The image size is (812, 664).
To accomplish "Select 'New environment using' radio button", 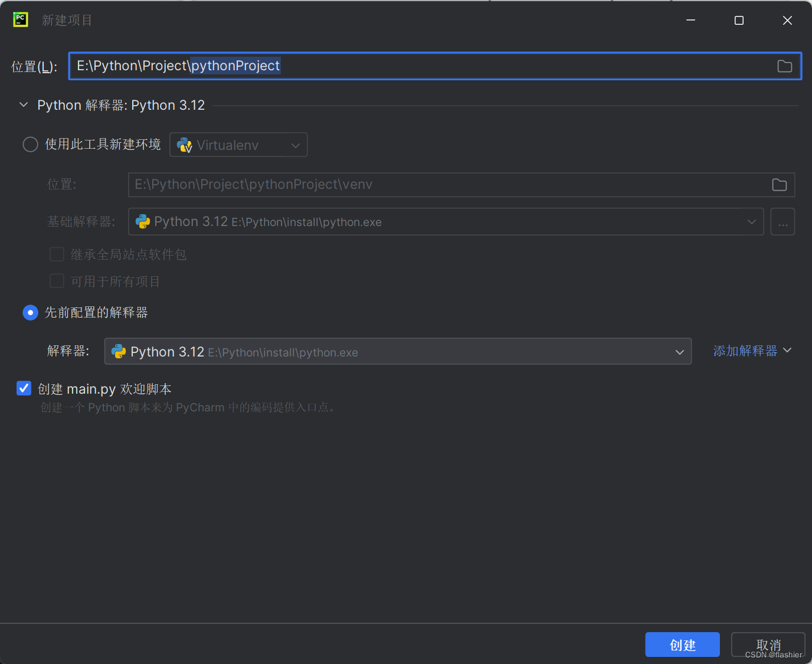I will 30,145.
